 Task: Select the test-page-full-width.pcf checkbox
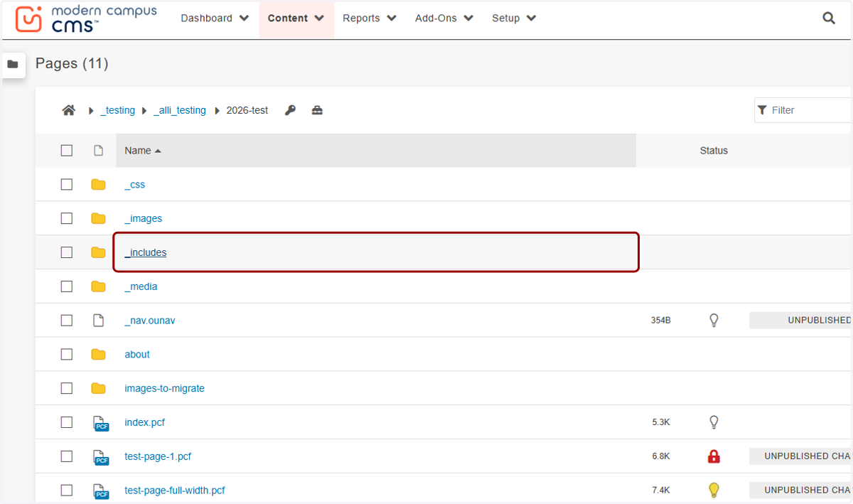coord(67,490)
